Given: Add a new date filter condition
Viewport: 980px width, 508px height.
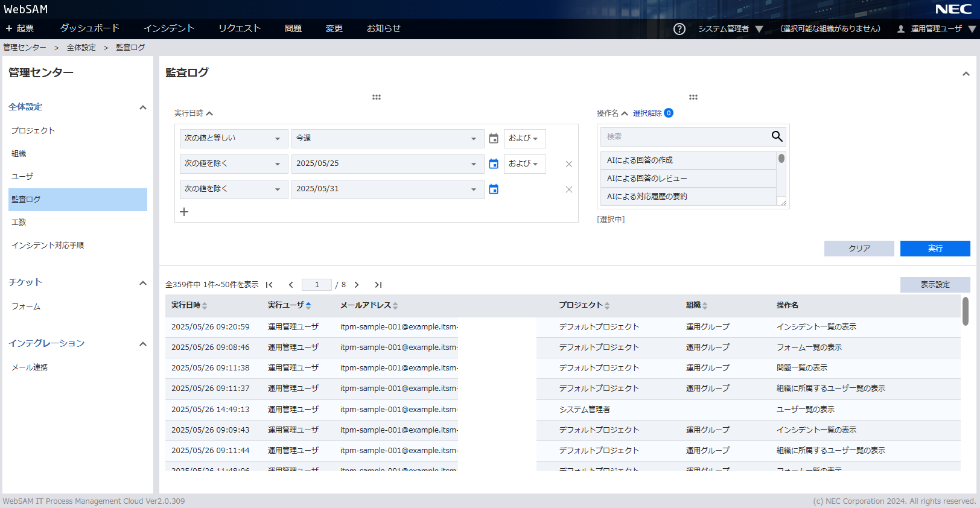Looking at the screenshot, I should coord(184,212).
